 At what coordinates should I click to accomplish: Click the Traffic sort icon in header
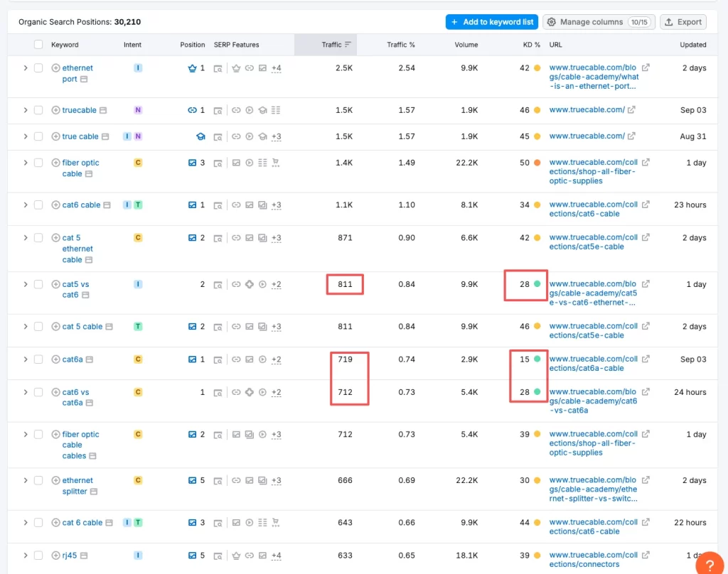348,45
